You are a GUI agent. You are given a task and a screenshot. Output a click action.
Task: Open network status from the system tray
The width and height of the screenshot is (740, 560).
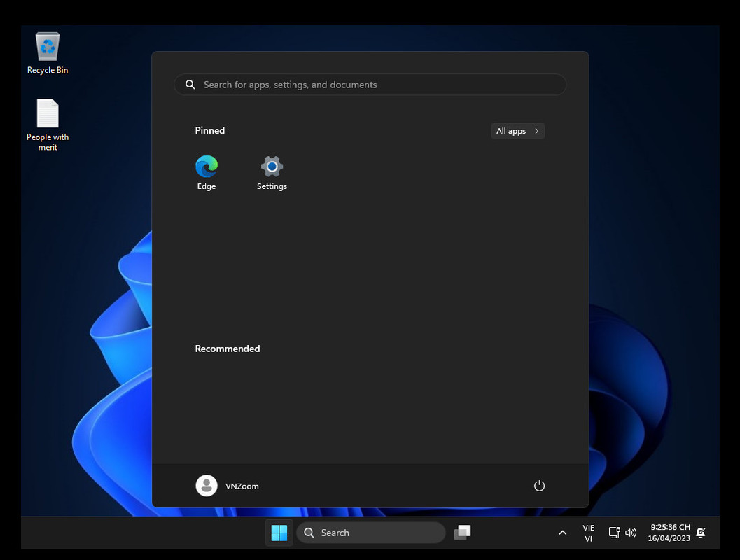pos(614,533)
